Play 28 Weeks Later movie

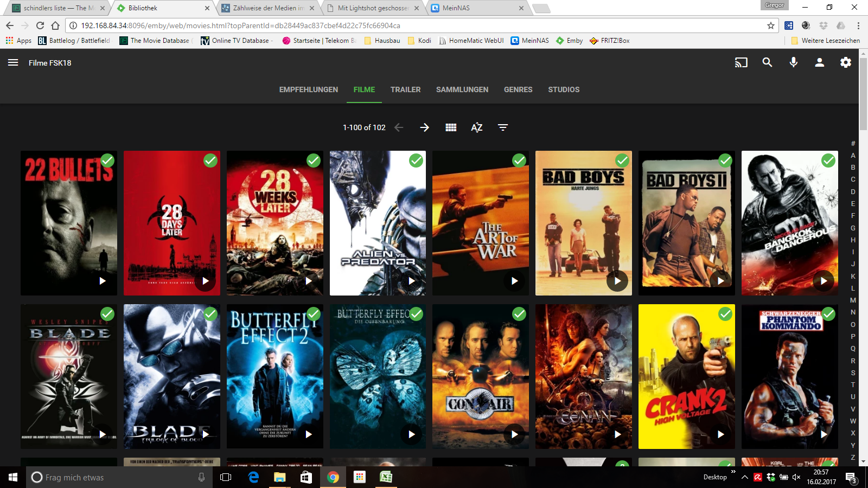pyautogui.click(x=308, y=281)
